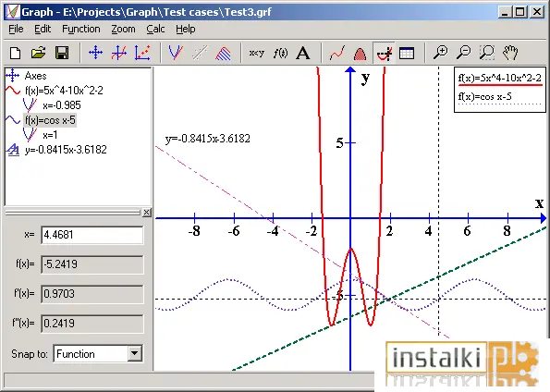Insert f'(x) derivative toolbar icon
This screenshot has width=550, height=392.
coord(280,54)
